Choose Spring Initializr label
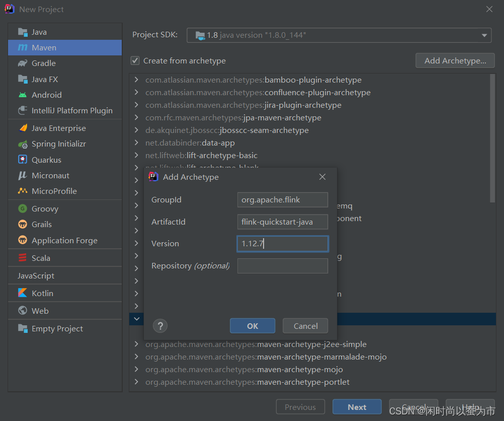The image size is (504, 421). click(x=59, y=144)
